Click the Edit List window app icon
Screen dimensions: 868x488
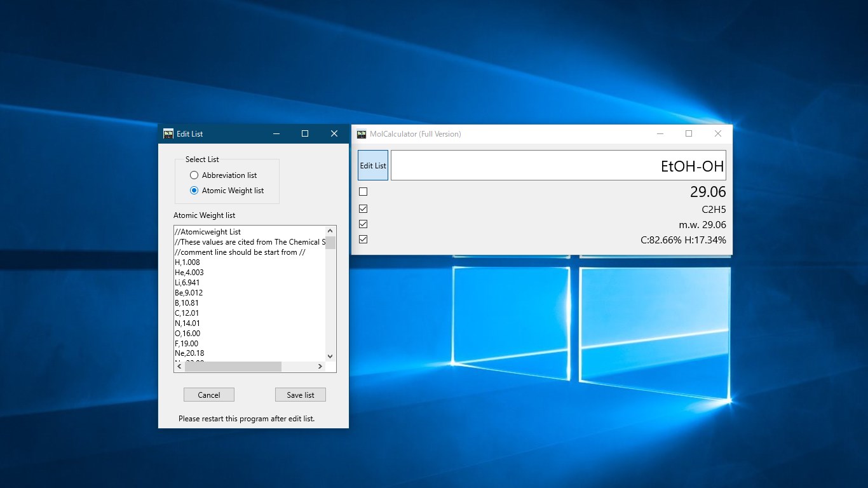coord(168,133)
